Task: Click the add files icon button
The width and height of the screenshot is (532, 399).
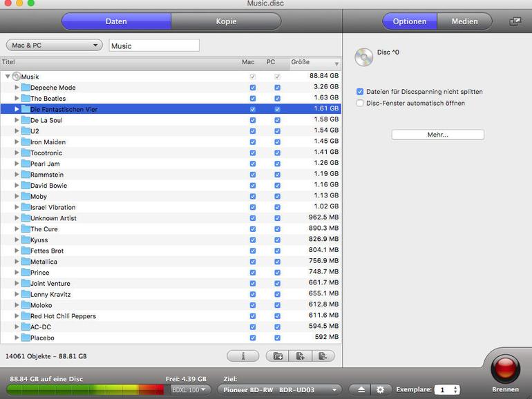Action: pyautogui.click(x=301, y=356)
